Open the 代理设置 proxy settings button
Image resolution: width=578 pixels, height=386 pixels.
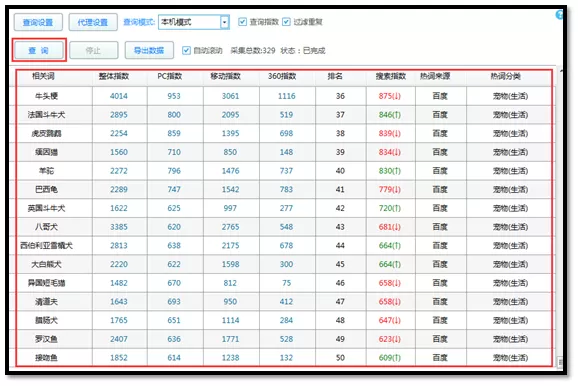(x=93, y=22)
